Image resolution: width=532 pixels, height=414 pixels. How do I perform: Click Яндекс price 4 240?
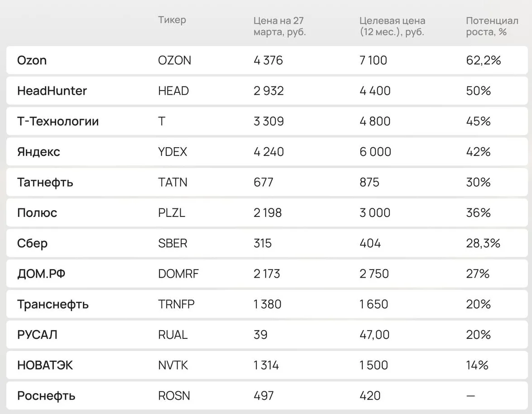[x=268, y=152]
